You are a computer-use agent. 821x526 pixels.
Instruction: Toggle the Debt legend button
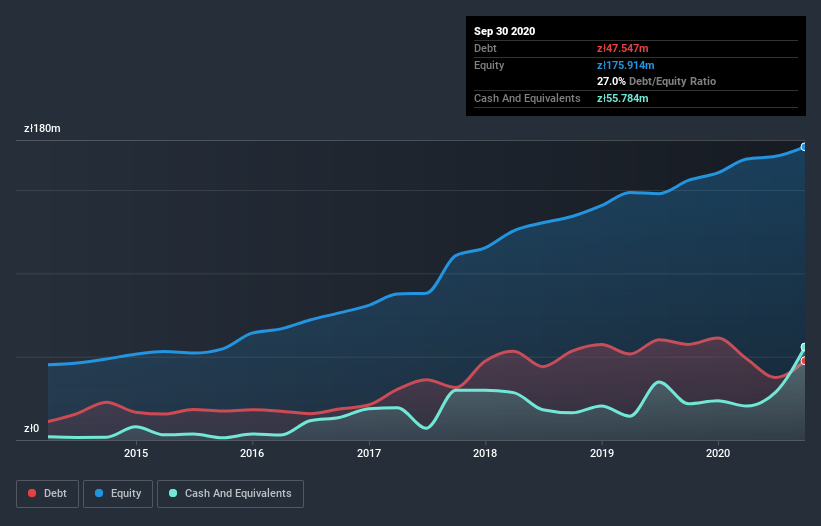coord(48,494)
